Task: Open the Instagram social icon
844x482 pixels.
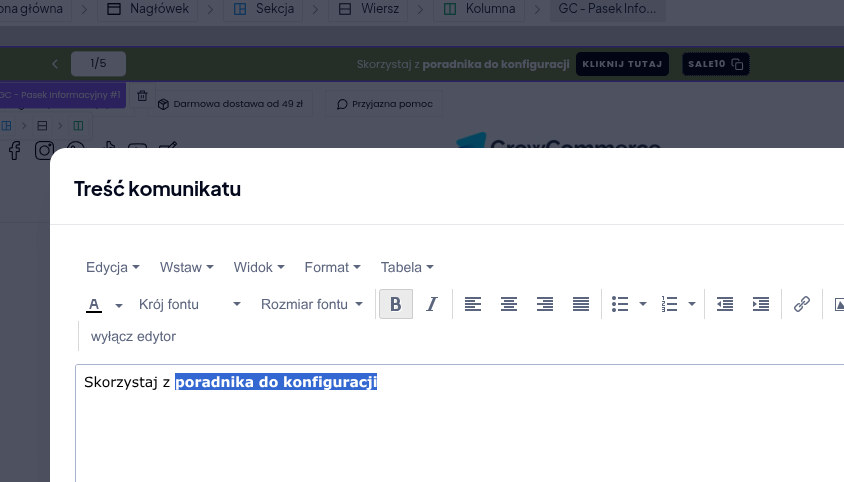Action: tap(44, 150)
